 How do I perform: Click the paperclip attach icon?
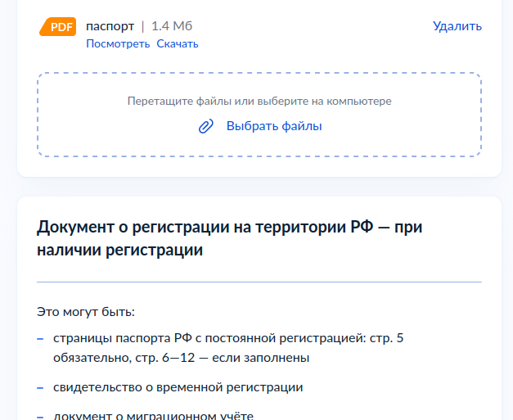tap(206, 126)
